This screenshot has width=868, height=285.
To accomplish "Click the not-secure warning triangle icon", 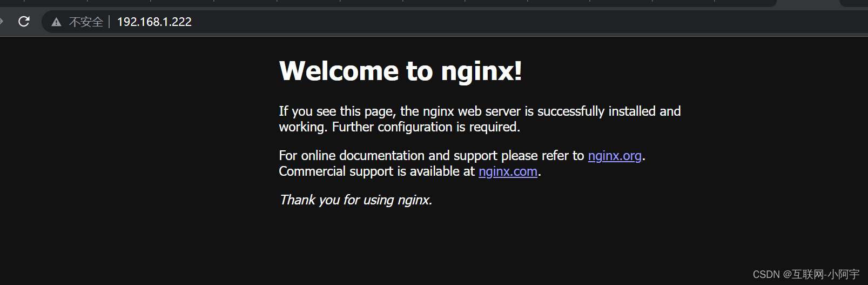I will click(x=56, y=22).
